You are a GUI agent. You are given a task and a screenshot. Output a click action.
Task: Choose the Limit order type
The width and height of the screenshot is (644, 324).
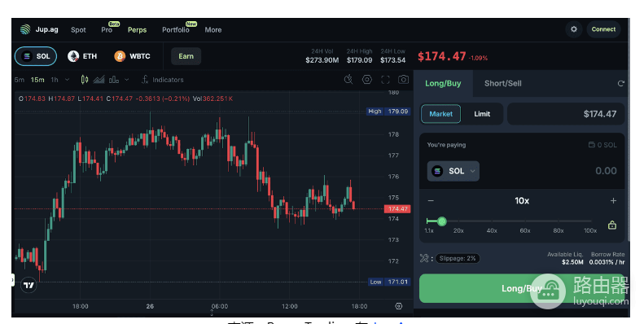(482, 114)
